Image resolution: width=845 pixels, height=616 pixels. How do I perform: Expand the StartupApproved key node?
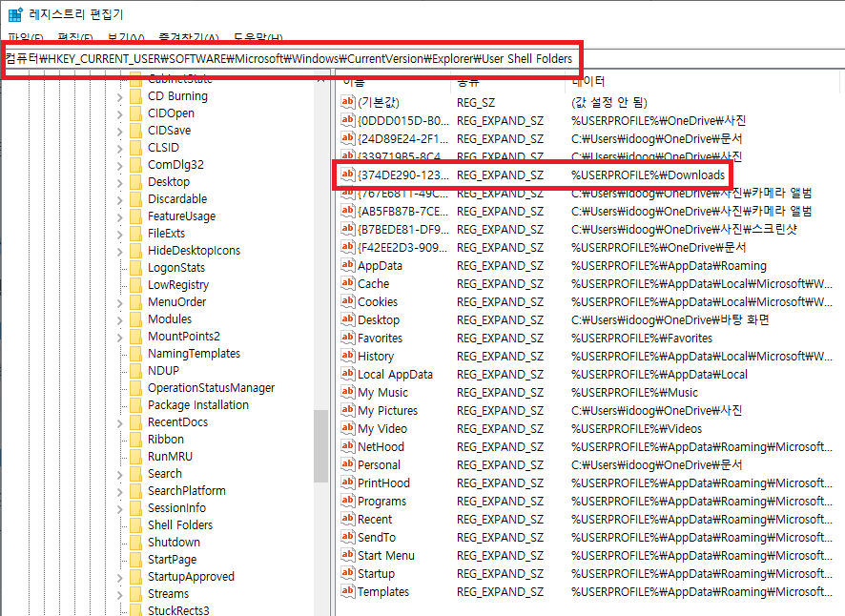click(x=119, y=577)
